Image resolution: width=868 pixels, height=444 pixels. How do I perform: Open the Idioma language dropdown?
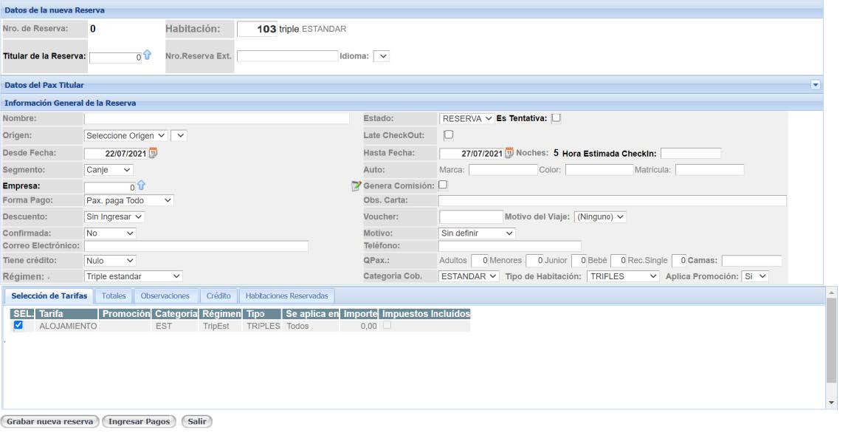pos(381,56)
